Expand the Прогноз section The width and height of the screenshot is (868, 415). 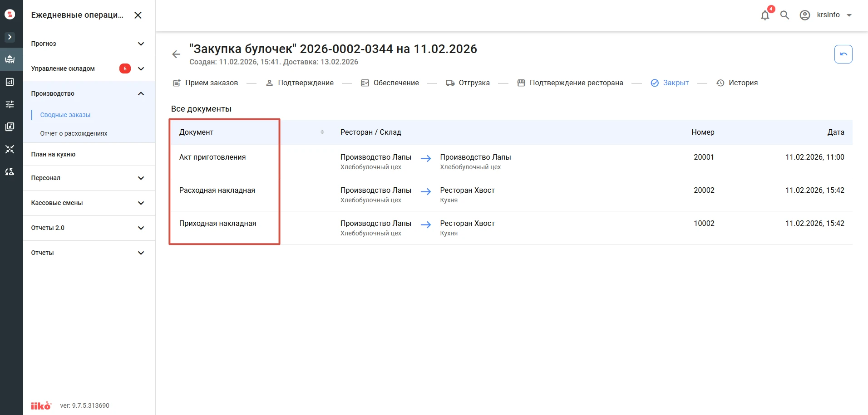click(x=89, y=44)
